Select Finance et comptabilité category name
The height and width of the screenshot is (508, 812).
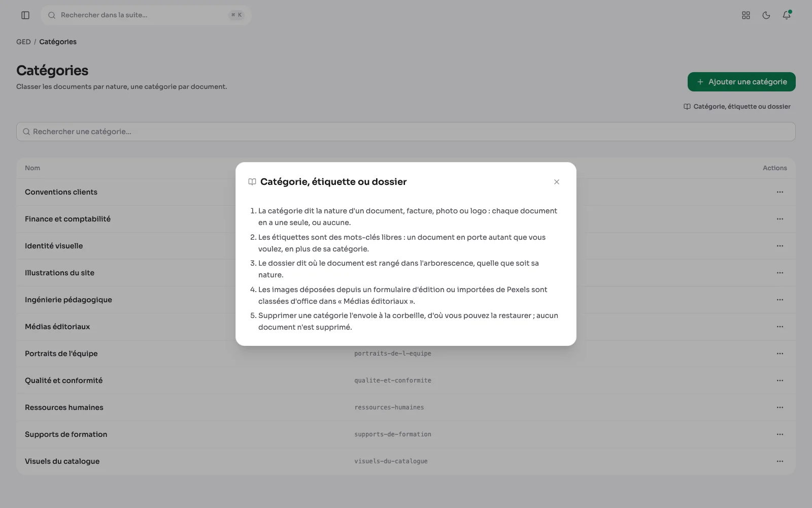67,219
